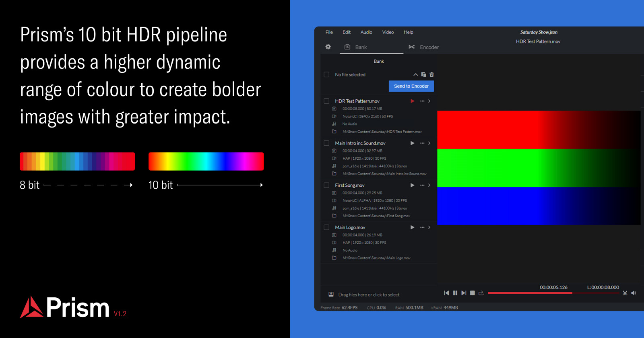The width and height of the screenshot is (644, 338).
Task: Open more options for First Song.mov
Action: [x=422, y=185]
